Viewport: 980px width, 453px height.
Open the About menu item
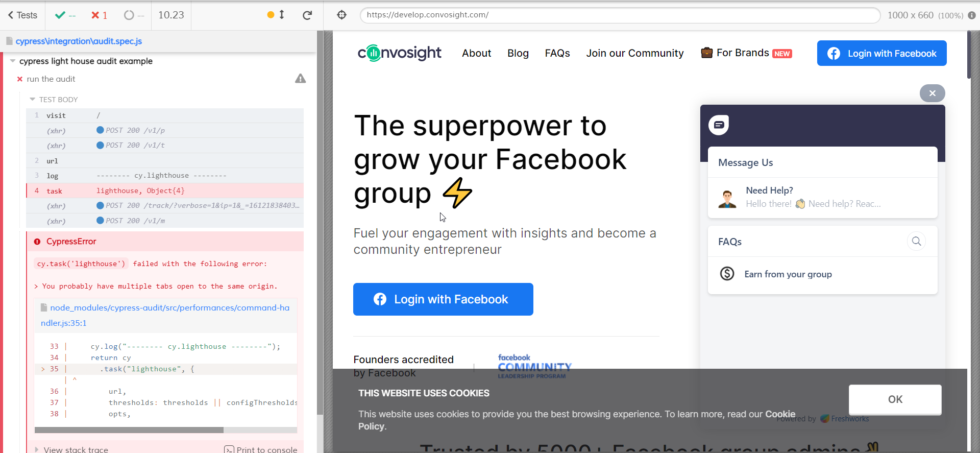pyautogui.click(x=476, y=53)
